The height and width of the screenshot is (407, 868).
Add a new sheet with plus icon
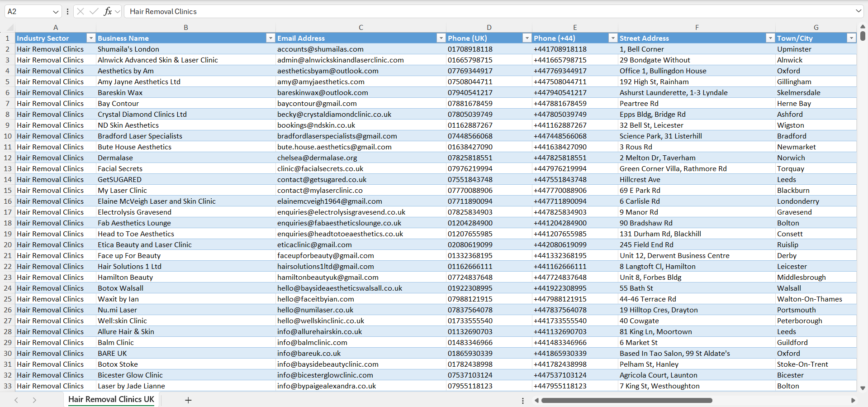[188, 400]
